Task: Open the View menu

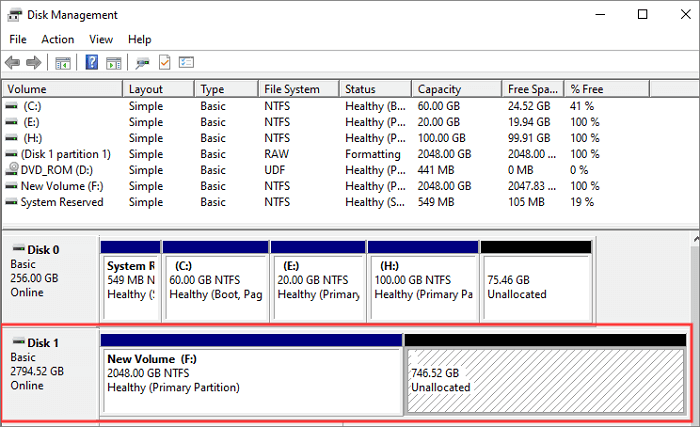Action: pos(101,39)
